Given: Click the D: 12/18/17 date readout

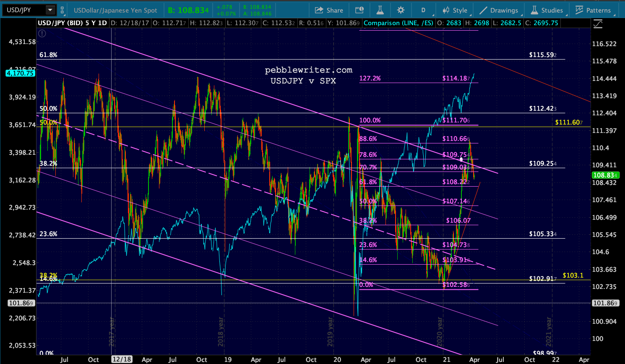Looking at the screenshot, I should (x=130, y=23).
